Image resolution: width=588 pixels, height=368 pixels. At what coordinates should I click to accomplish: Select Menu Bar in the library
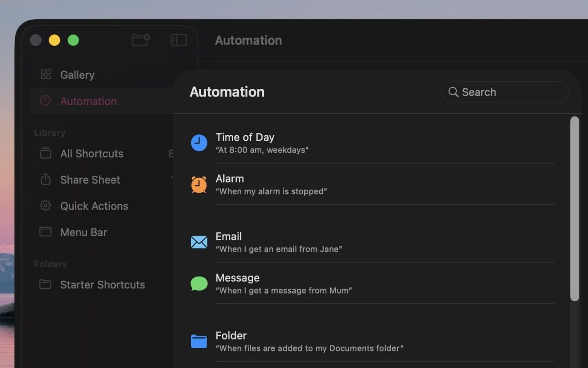pos(83,232)
